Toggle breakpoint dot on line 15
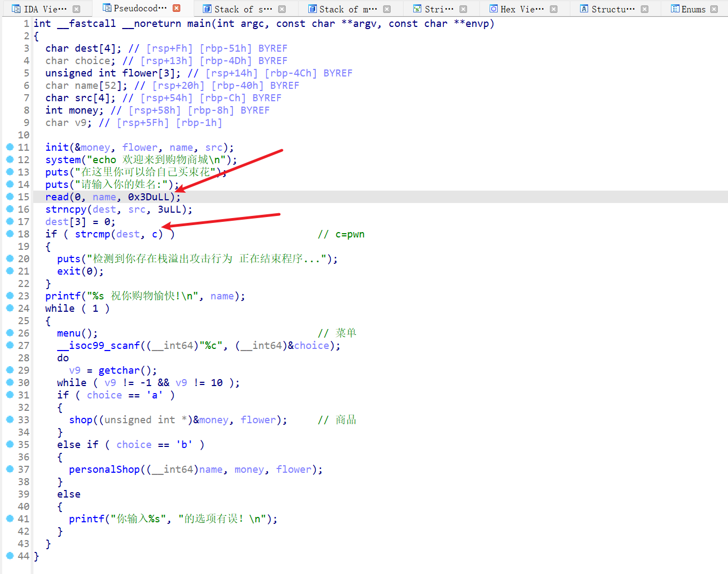Screen dimensions: 728x574 [10, 197]
